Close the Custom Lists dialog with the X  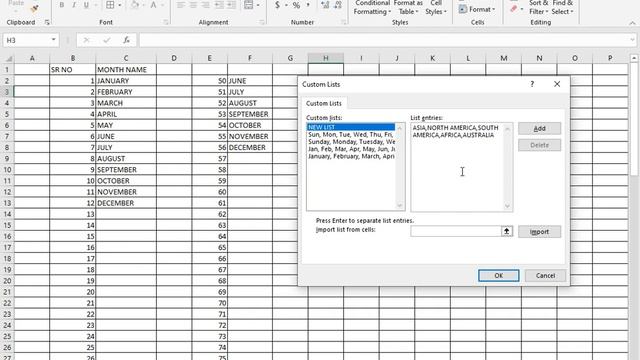557,84
